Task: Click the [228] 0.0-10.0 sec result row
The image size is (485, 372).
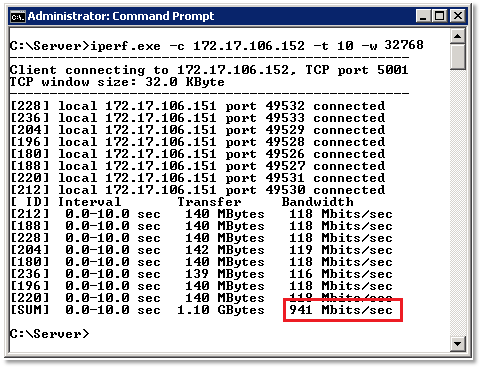Action: pyautogui.click(x=202, y=238)
